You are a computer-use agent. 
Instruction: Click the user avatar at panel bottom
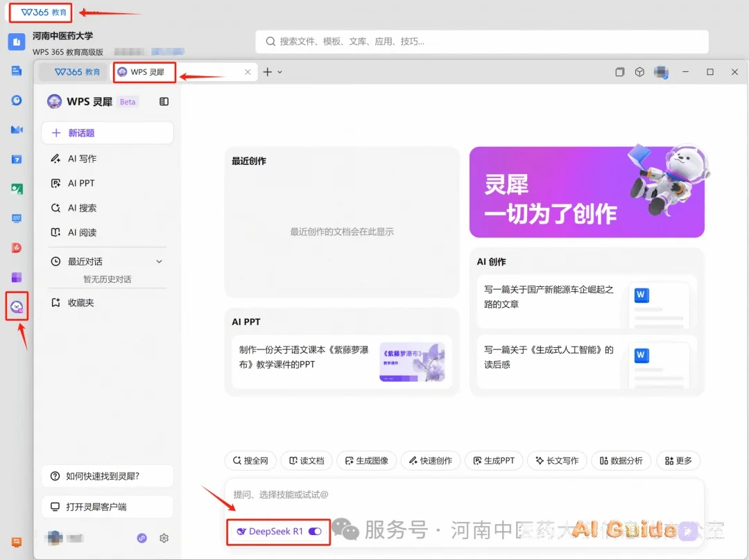[54, 538]
